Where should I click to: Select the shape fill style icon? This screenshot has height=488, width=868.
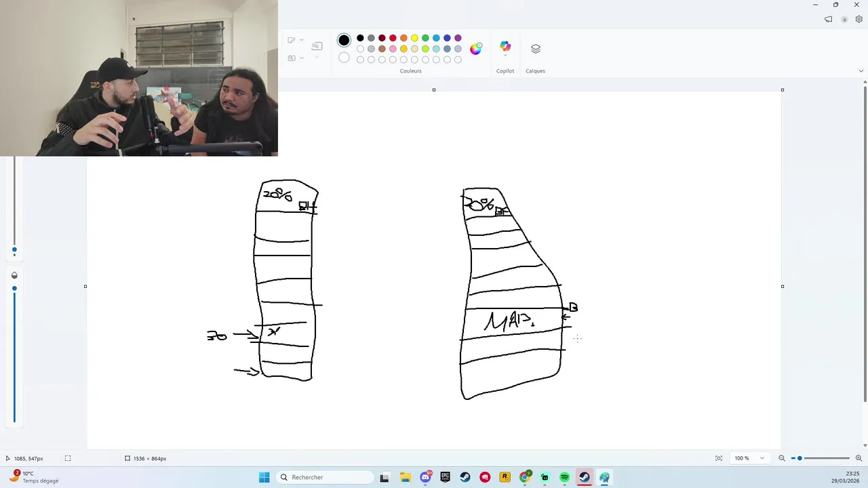pos(292,58)
